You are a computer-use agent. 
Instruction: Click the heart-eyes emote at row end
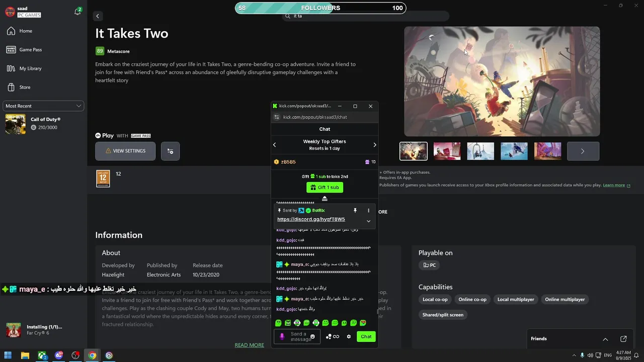click(x=363, y=323)
